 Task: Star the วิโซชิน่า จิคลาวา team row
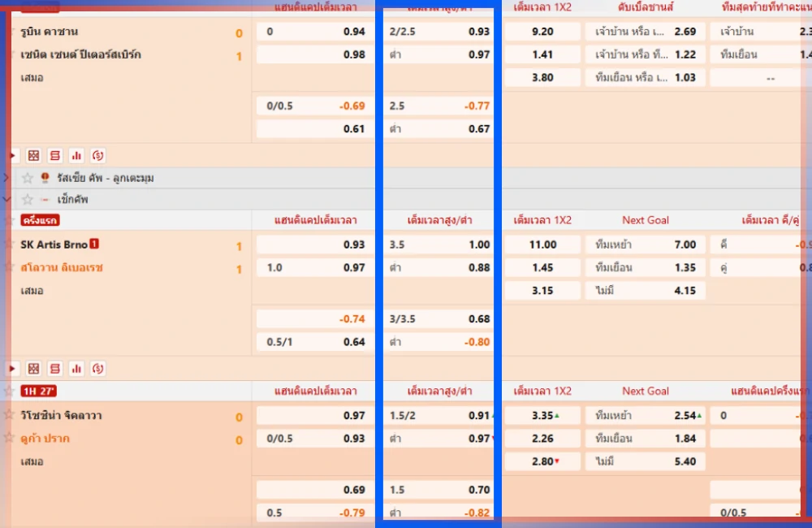pos(10,416)
